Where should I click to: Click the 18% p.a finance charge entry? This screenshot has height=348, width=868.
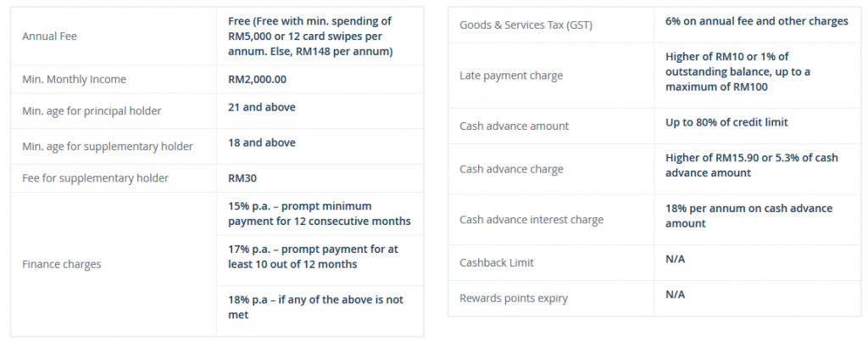coord(315,307)
